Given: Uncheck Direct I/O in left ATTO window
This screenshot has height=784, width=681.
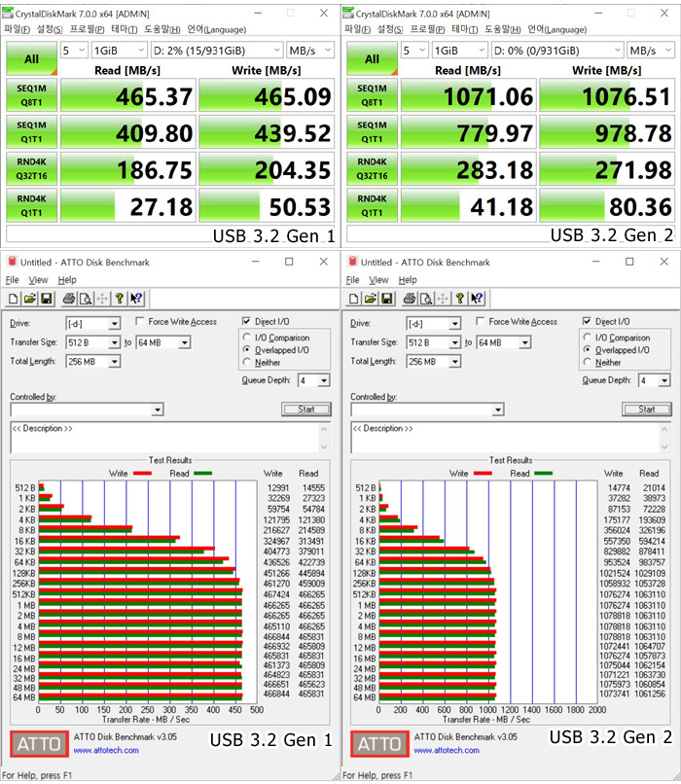Looking at the screenshot, I should (246, 322).
